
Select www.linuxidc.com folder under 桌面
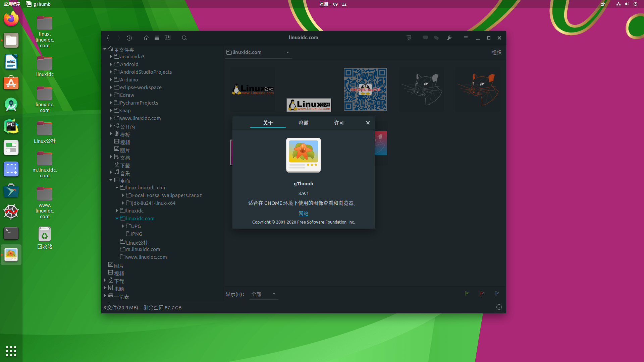pos(143,257)
